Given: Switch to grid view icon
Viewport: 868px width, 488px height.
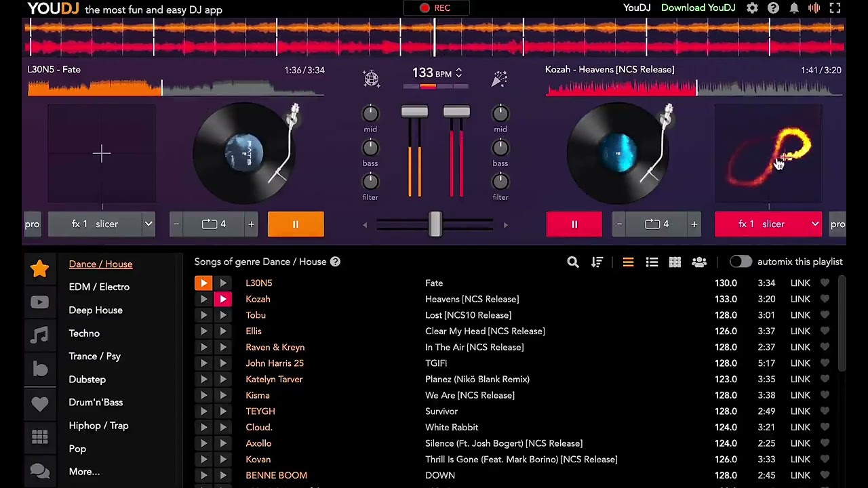Looking at the screenshot, I should (x=675, y=262).
